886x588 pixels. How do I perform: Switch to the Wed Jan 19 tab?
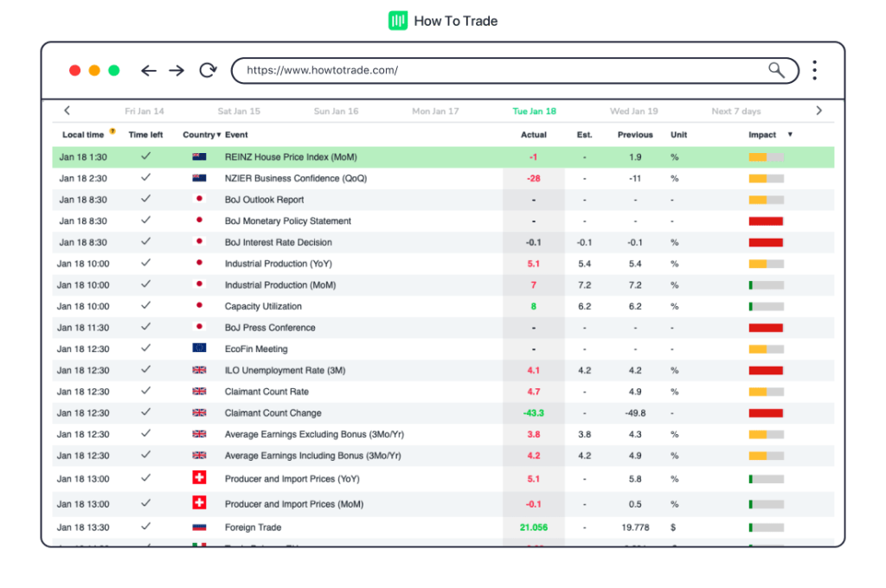[x=633, y=112]
